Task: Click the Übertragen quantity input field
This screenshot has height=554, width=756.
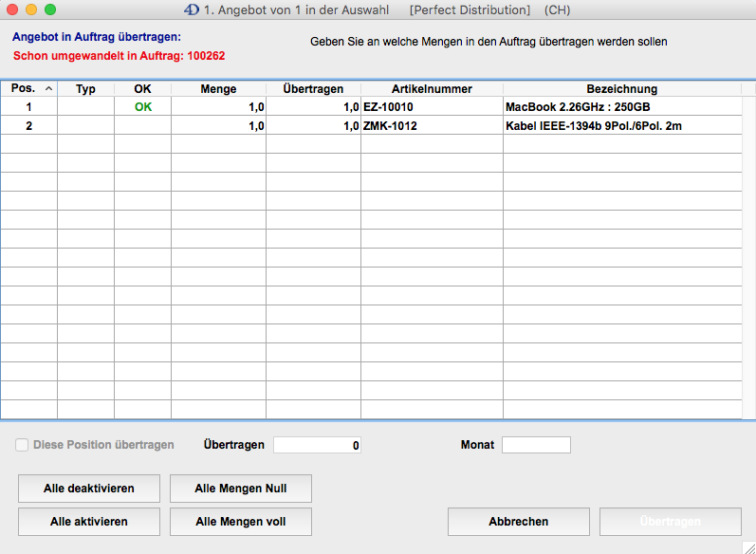Action: click(317, 445)
